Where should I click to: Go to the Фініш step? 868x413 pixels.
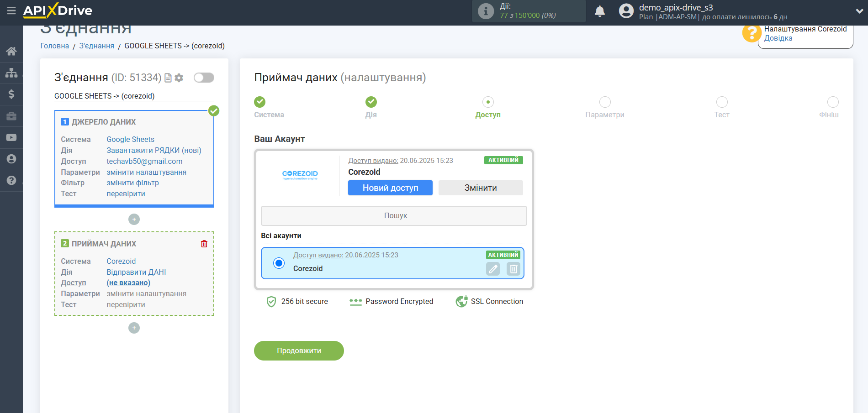click(833, 102)
